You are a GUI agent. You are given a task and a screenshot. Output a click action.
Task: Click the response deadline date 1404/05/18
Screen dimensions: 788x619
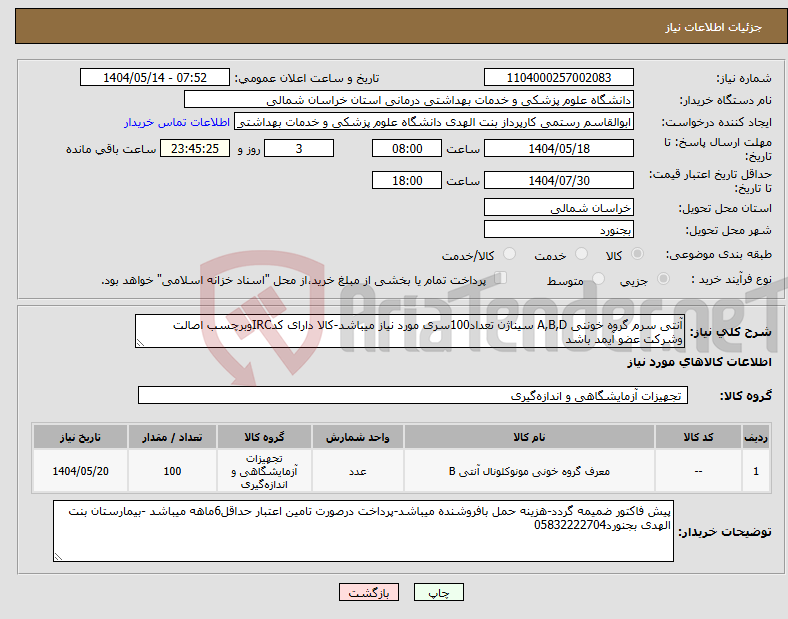click(558, 148)
